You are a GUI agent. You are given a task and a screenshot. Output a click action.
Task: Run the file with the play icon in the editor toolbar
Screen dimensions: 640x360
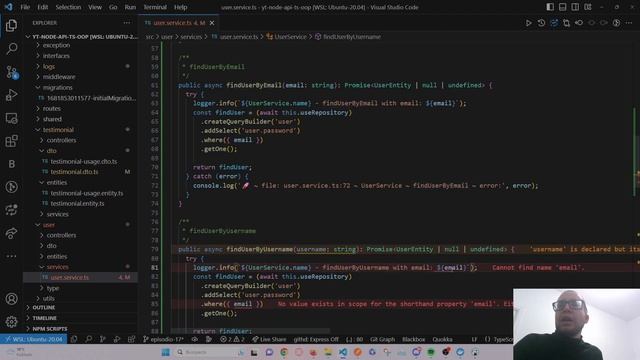click(x=529, y=23)
